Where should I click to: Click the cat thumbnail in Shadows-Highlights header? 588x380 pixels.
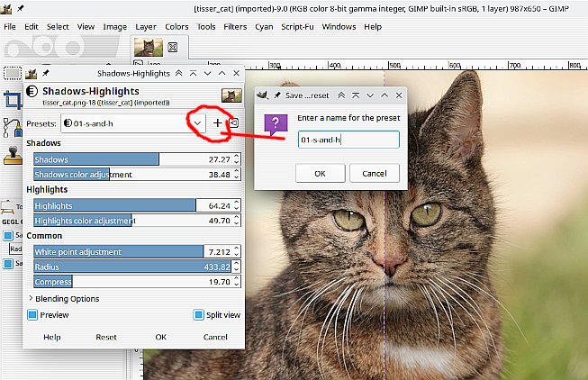[231, 95]
